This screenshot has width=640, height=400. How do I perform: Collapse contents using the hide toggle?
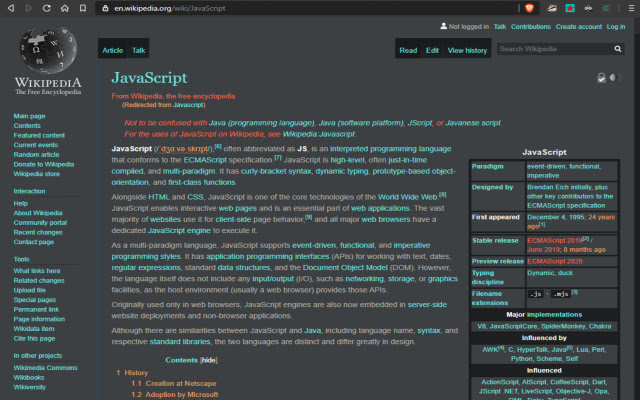[209, 360]
